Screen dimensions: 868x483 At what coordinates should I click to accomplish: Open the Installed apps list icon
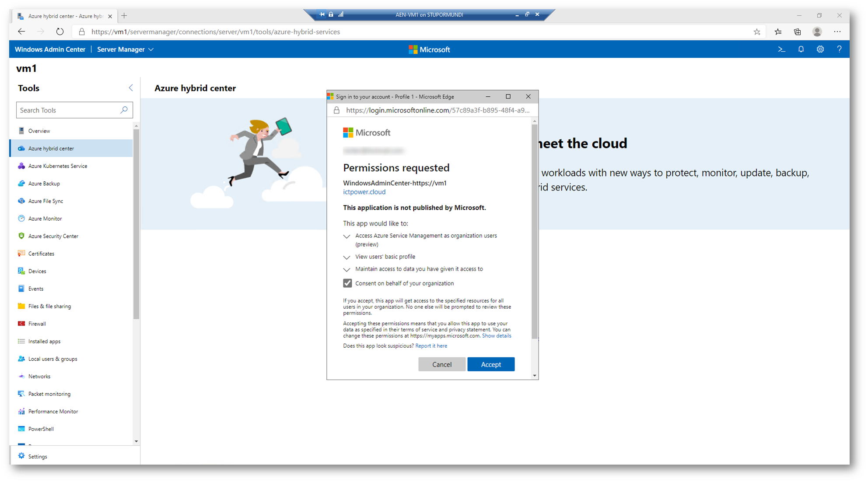tap(21, 341)
